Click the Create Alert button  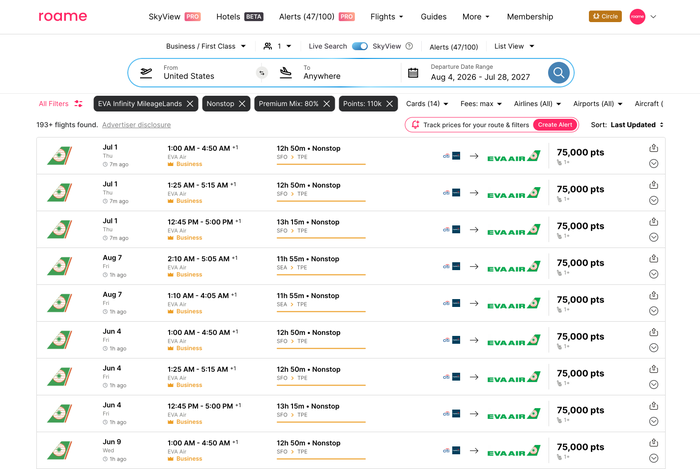click(x=554, y=125)
